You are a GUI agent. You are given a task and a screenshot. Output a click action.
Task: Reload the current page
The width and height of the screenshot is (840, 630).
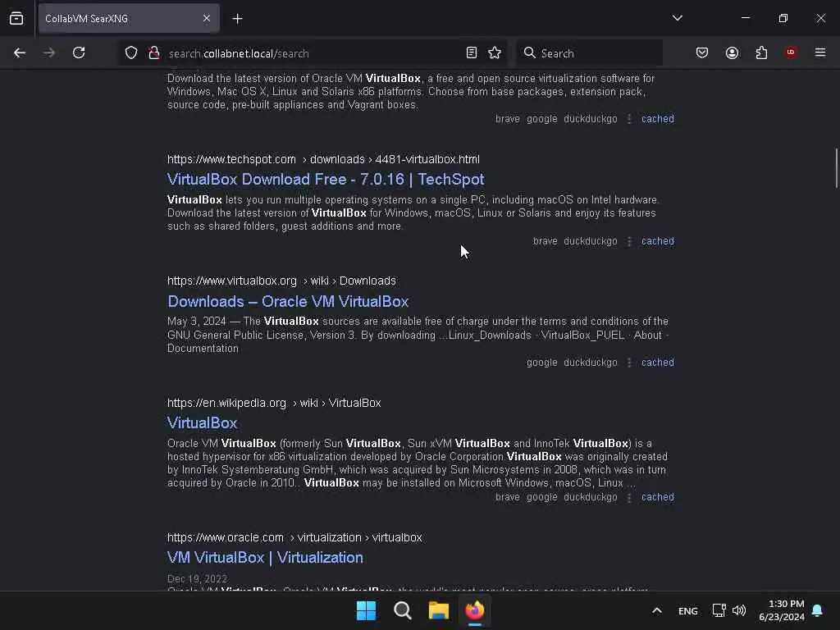79,53
